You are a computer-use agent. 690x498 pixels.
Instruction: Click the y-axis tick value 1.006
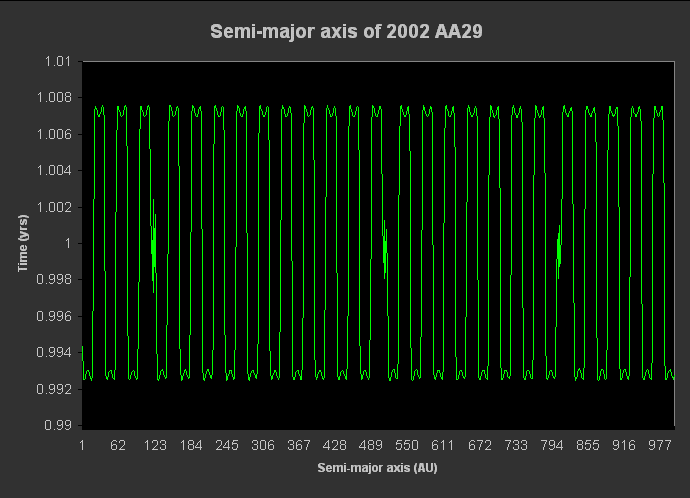(54, 134)
